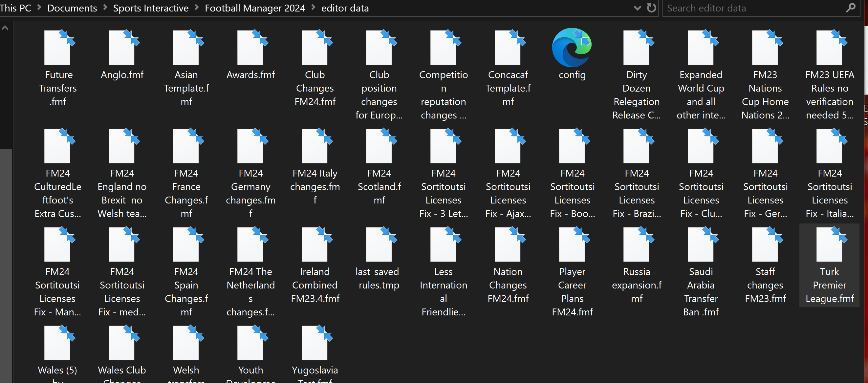The height and width of the screenshot is (383, 868).
Task: Expand the Sports Interactive breadcrumb chevron
Action: 197,8
